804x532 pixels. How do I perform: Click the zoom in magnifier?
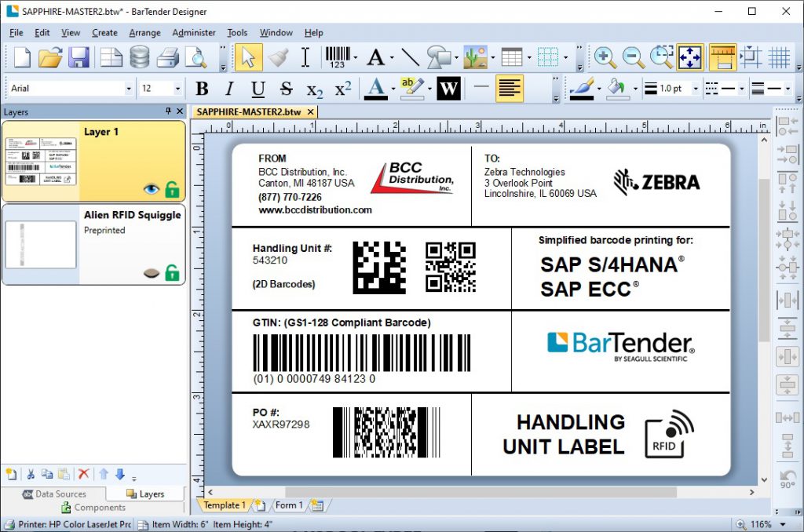coord(605,57)
